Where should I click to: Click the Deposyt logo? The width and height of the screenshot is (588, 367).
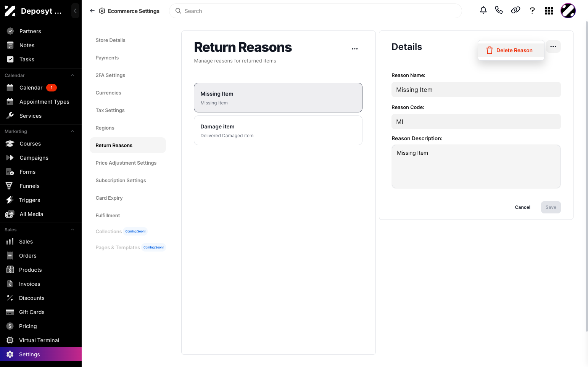tap(10, 11)
